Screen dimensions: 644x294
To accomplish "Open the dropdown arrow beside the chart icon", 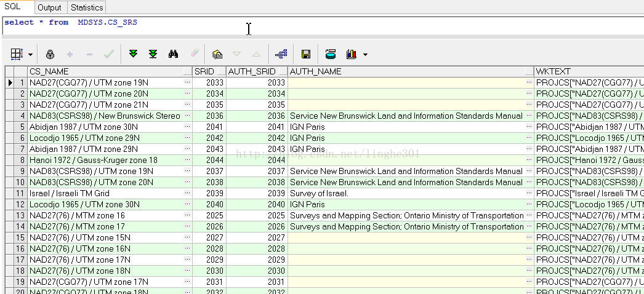I will point(365,55).
